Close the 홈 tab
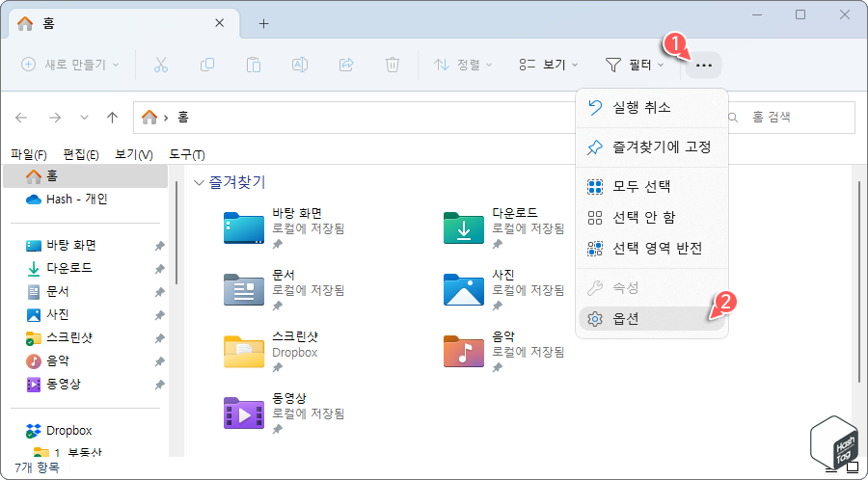 point(219,23)
